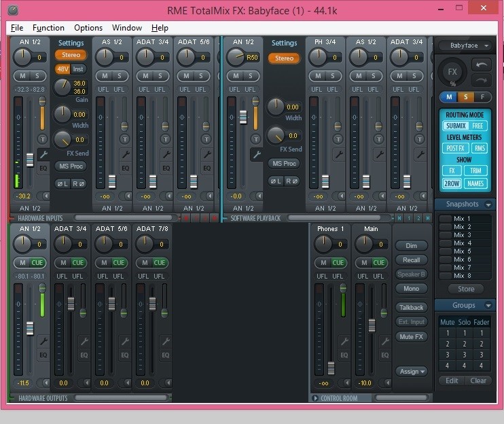
Task: Toggle Stereo mode on hardware input settings
Action: 71,55
